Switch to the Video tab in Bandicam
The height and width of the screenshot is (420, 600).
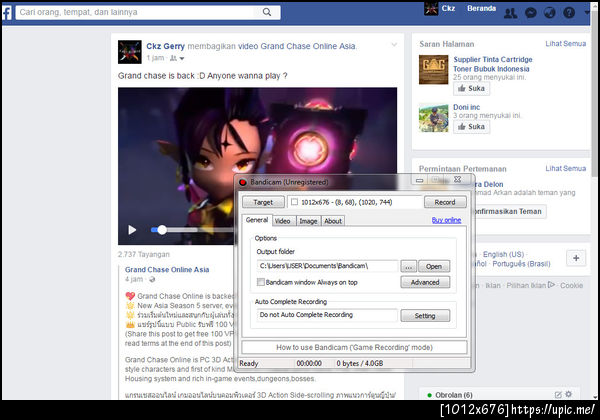click(x=282, y=221)
